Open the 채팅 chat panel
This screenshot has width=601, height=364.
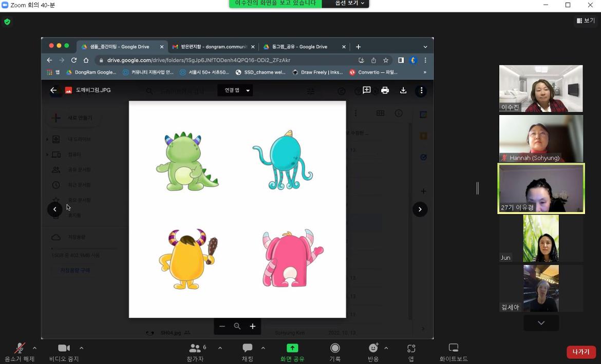coord(247,352)
